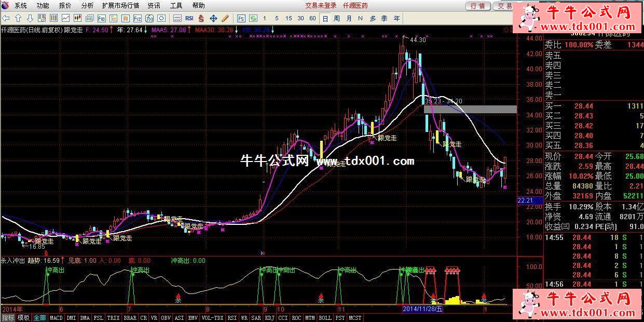Open the 系统 menu
The width and height of the screenshot is (644, 322).
(21, 6)
